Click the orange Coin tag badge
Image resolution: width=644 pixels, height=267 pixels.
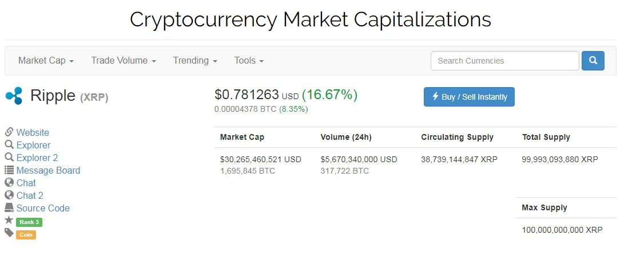[26, 235]
